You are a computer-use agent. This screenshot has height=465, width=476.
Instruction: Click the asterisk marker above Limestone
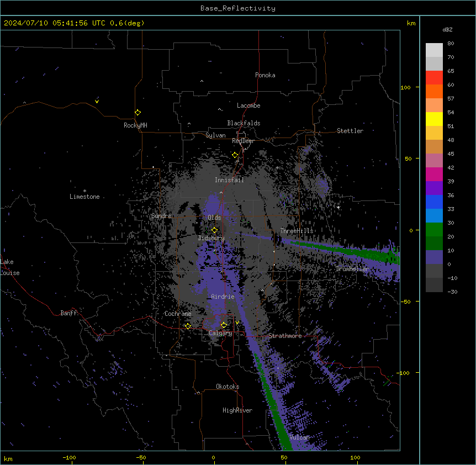(x=84, y=191)
